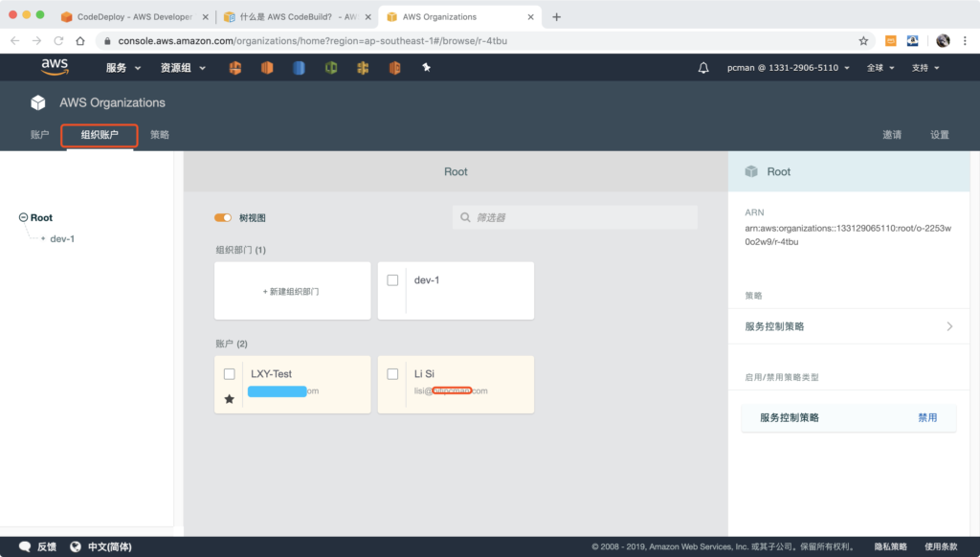This screenshot has width=980, height=557.
Task: Switch to the CodeDeploy browser tab
Action: click(x=135, y=17)
